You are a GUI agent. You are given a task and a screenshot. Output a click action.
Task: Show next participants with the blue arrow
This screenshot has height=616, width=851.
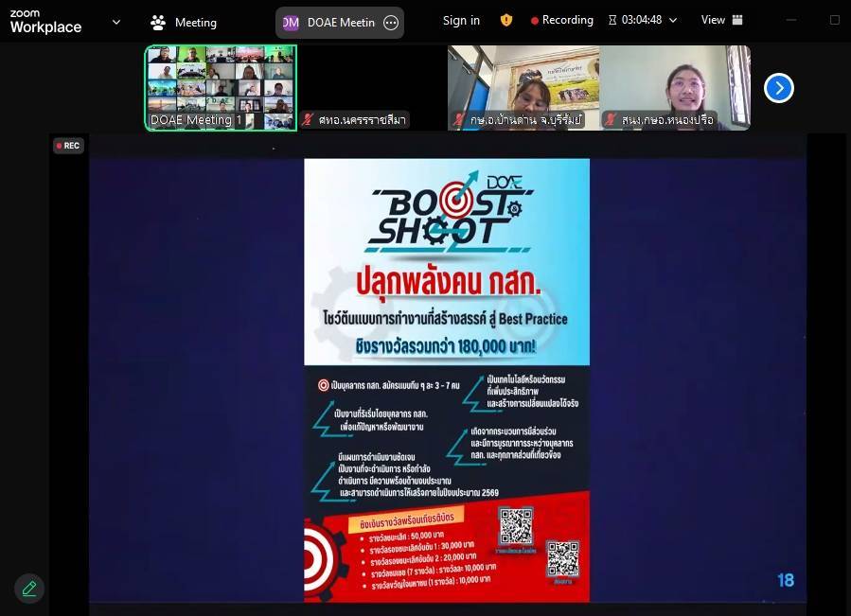point(778,88)
